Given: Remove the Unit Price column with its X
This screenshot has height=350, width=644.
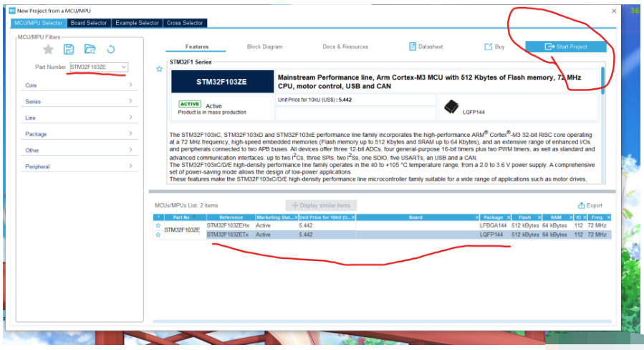Looking at the screenshot, I should click(x=353, y=217).
